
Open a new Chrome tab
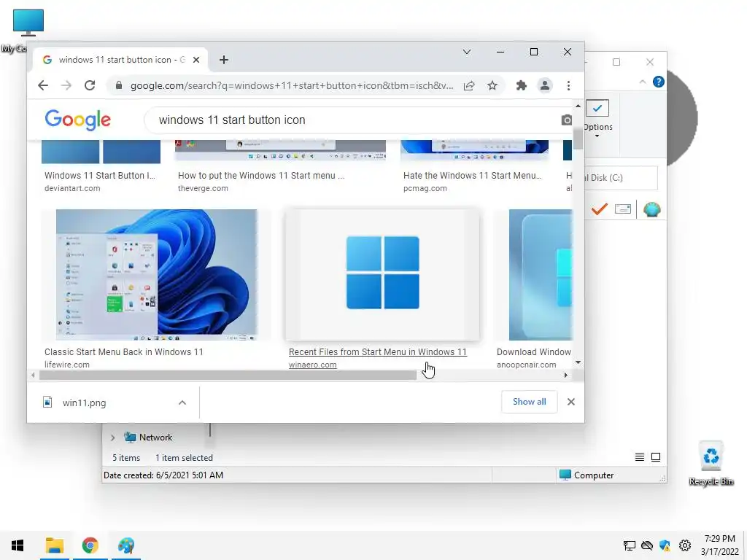tap(224, 60)
